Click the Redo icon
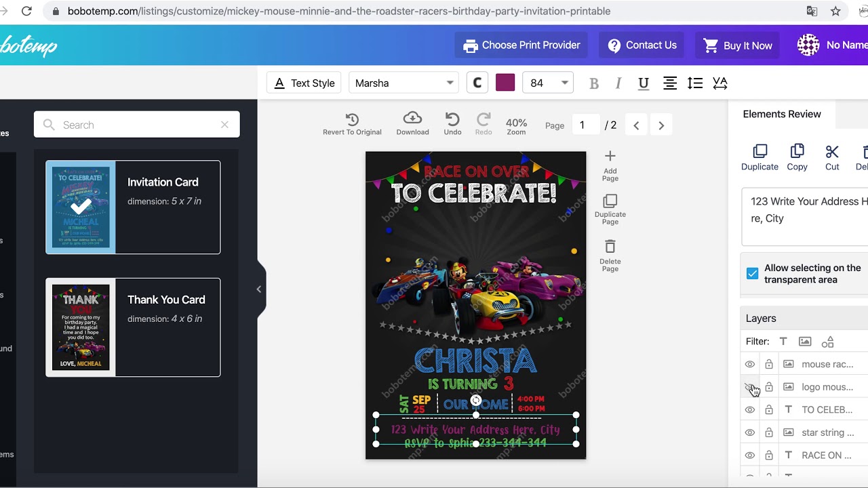Viewport: 868px width, 488px height. [484, 124]
